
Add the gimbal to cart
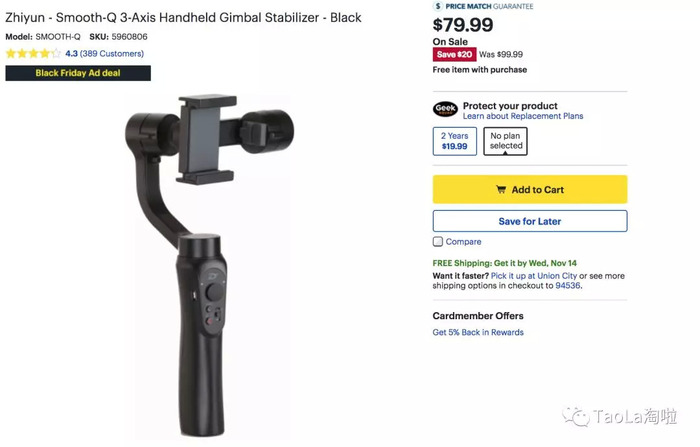(530, 189)
